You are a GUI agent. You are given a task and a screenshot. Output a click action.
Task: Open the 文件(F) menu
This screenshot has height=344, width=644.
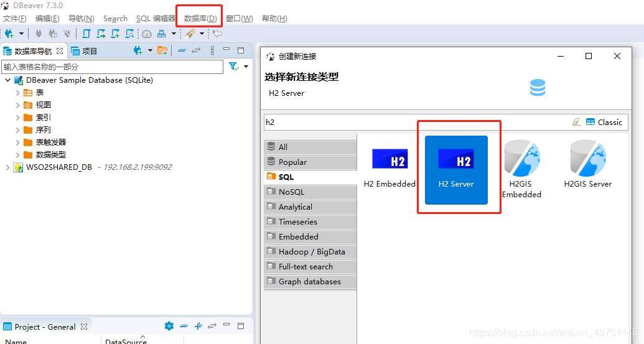[x=15, y=19]
